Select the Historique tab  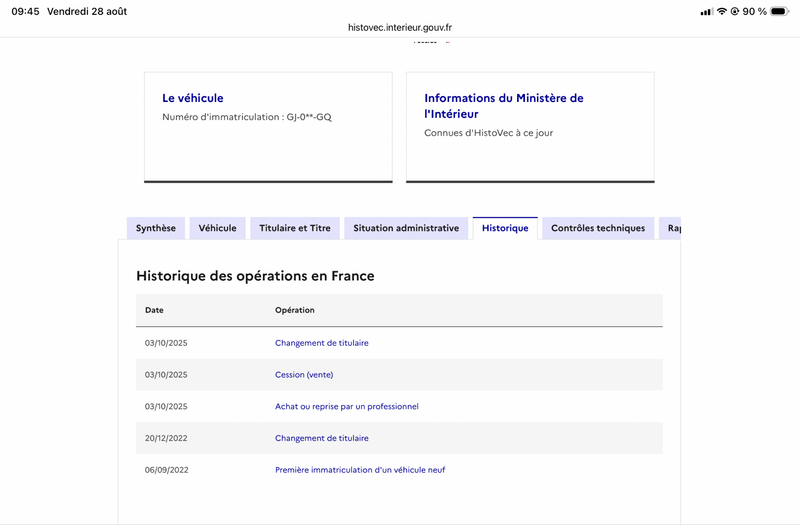(505, 228)
